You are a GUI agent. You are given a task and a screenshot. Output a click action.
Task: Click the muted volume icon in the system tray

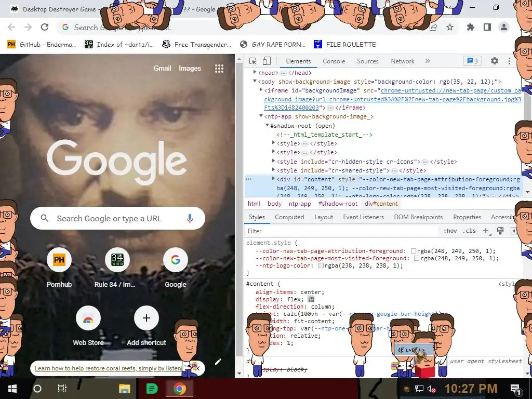(432, 389)
